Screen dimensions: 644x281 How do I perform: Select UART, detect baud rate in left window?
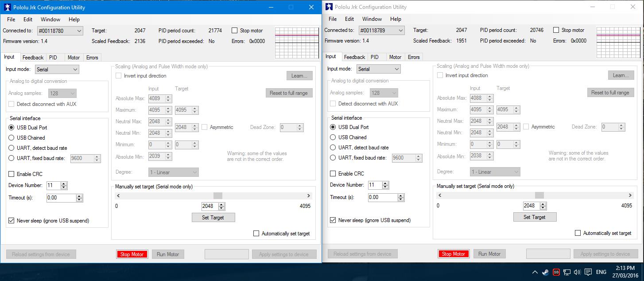(x=12, y=148)
